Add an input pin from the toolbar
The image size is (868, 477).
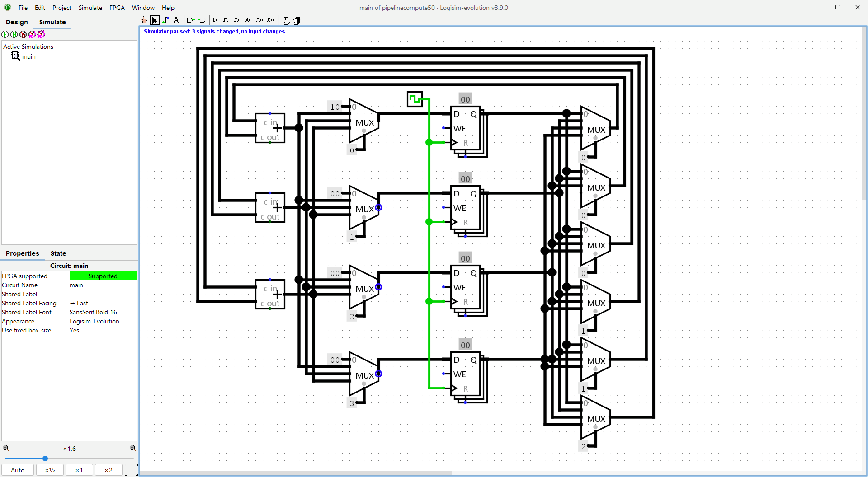(x=191, y=20)
